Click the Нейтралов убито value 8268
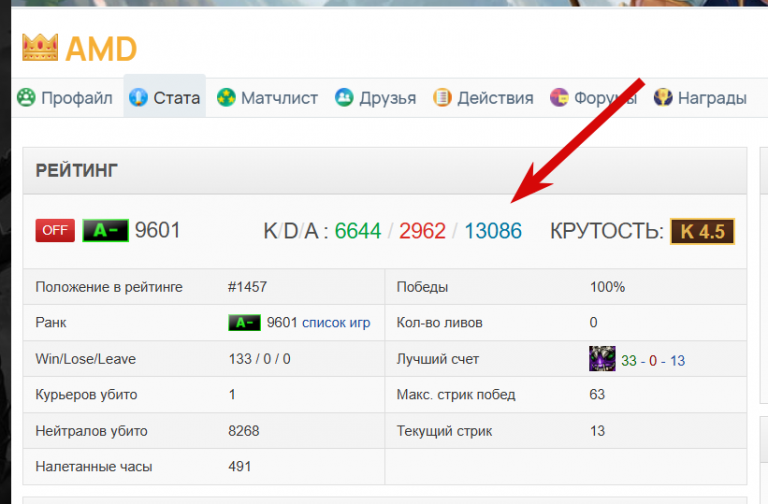 (243, 431)
